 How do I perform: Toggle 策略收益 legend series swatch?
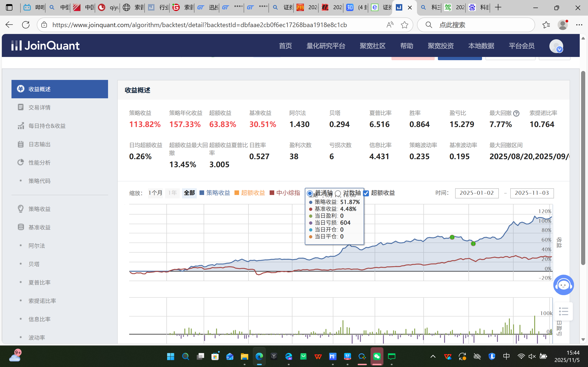(202, 193)
